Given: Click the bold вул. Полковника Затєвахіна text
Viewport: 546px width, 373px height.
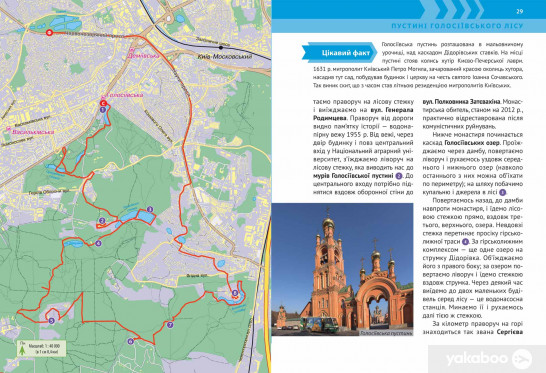Looking at the screenshot, I should pos(461,102).
